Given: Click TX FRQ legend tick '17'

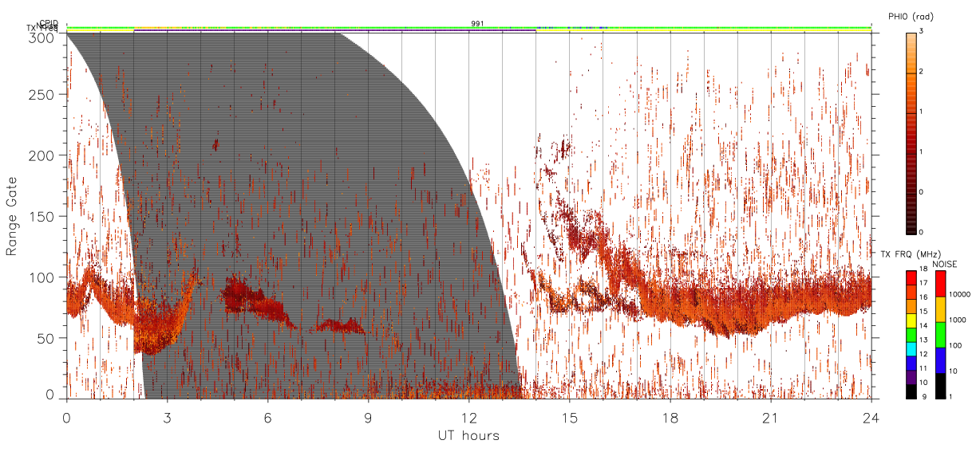Looking at the screenshot, I should (x=923, y=283).
